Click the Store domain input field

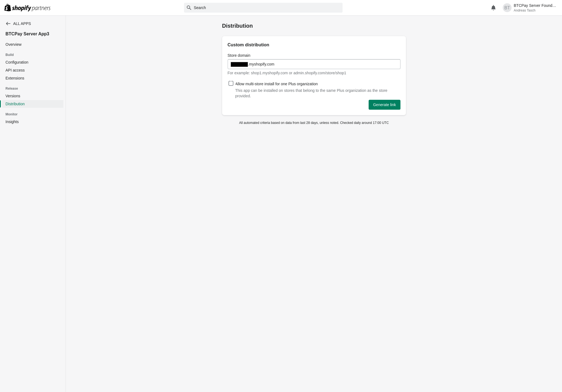pyautogui.click(x=314, y=64)
